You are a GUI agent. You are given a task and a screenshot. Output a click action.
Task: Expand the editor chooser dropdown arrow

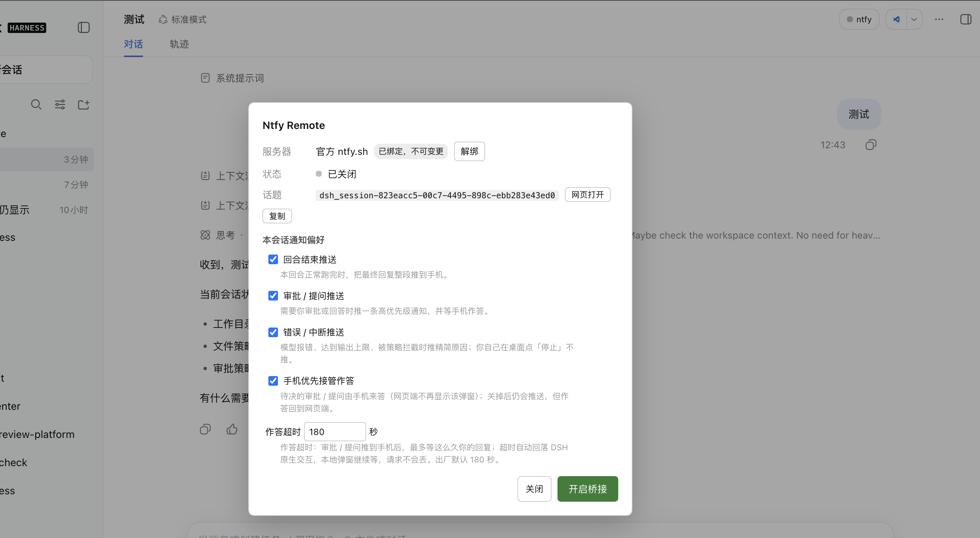click(x=914, y=19)
